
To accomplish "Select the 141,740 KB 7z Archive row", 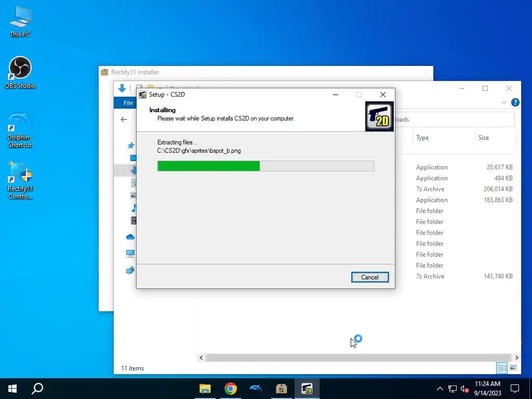I will pos(464,276).
